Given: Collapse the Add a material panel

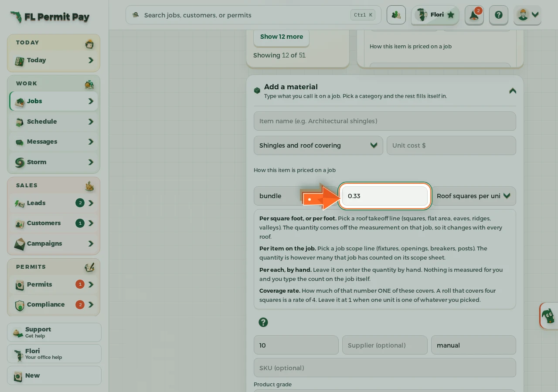Looking at the screenshot, I should click(x=513, y=91).
